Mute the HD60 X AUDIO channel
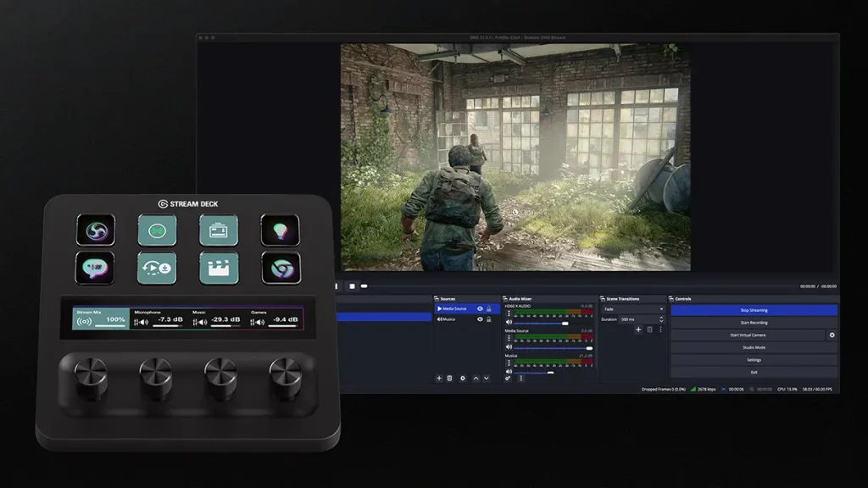The height and width of the screenshot is (488, 868). [509, 323]
